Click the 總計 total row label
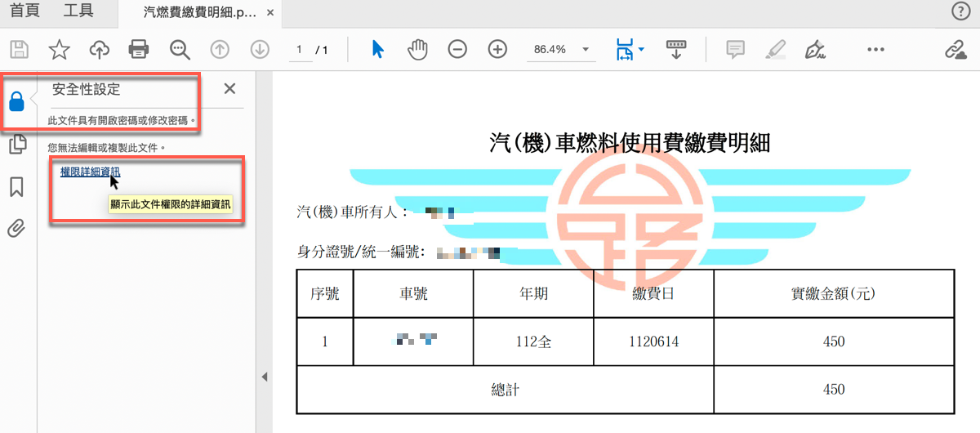 [505, 390]
